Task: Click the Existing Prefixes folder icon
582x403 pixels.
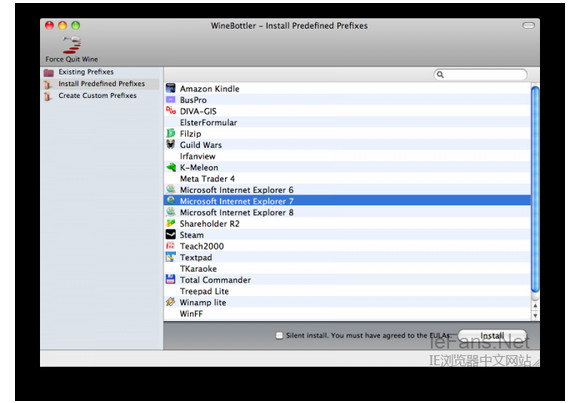Action: click(49, 72)
